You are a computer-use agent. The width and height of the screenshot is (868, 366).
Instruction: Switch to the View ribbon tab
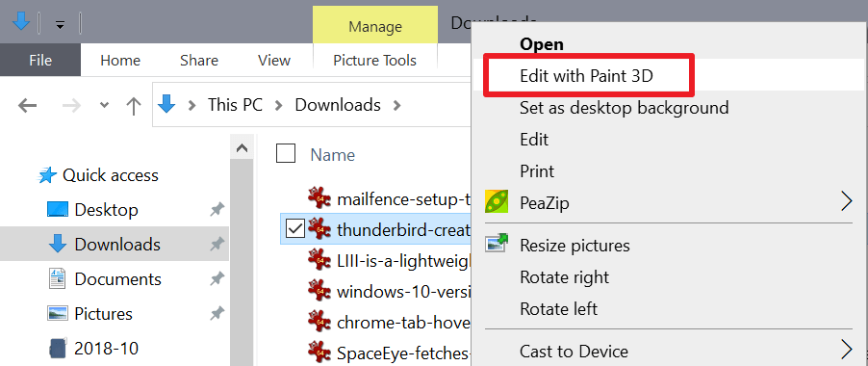pos(274,60)
